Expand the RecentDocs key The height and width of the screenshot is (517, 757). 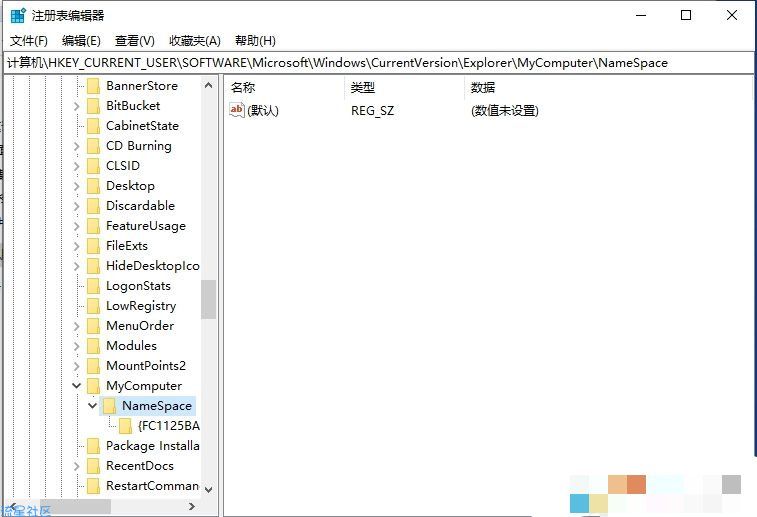(77, 466)
